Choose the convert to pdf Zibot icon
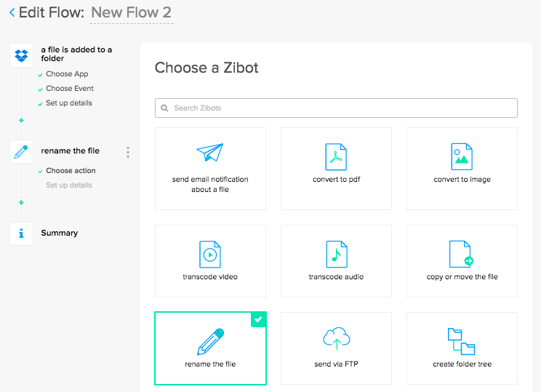Image resolution: width=541 pixels, height=392 pixels. point(336,156)
